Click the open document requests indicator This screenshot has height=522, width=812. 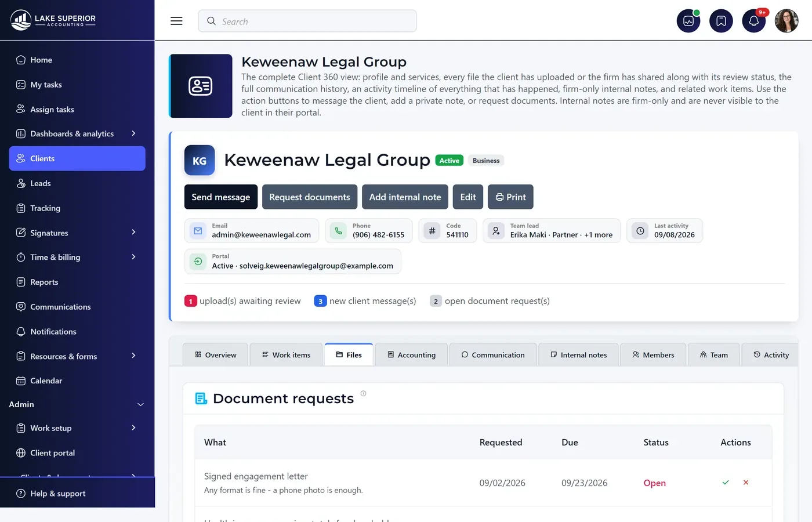[490, 301]
